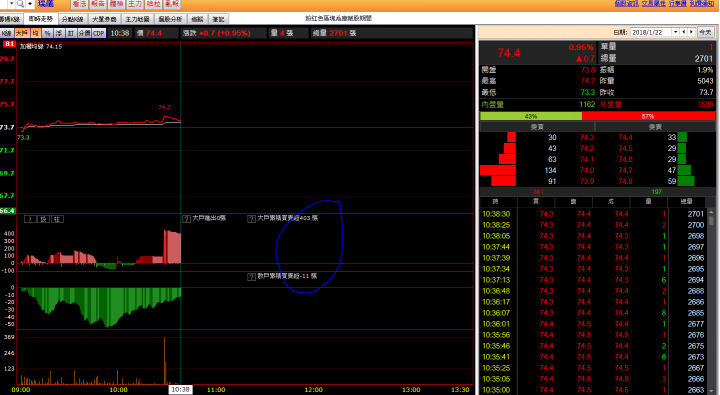Click the date field showing 2018/1/22
The width and height of the screenshot is (720, 395).
(651, 32)
